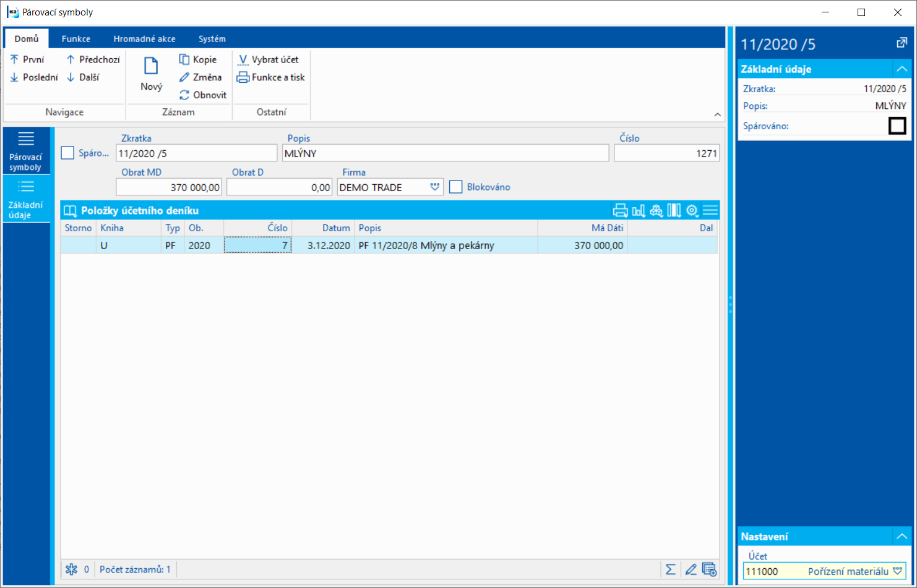Sort by the Storno column header
The image size is (917, 588).
click(79, 228)
